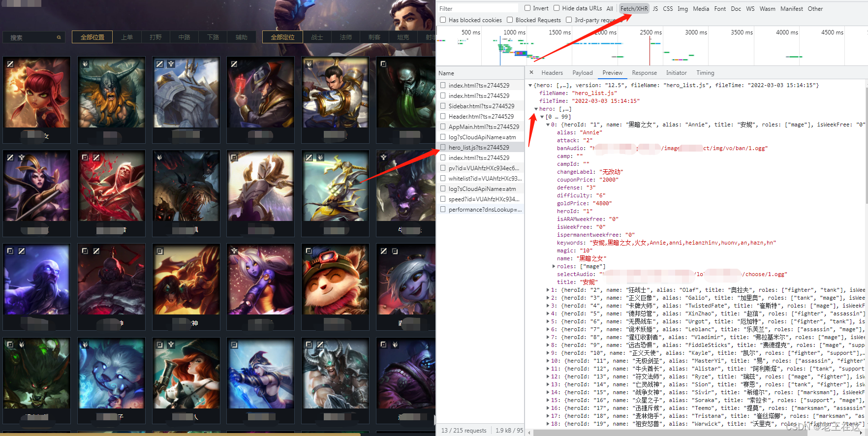Screen dimensions: 868x436
Task: Select 刺客 assassin role filter
Action: [374, 37]
